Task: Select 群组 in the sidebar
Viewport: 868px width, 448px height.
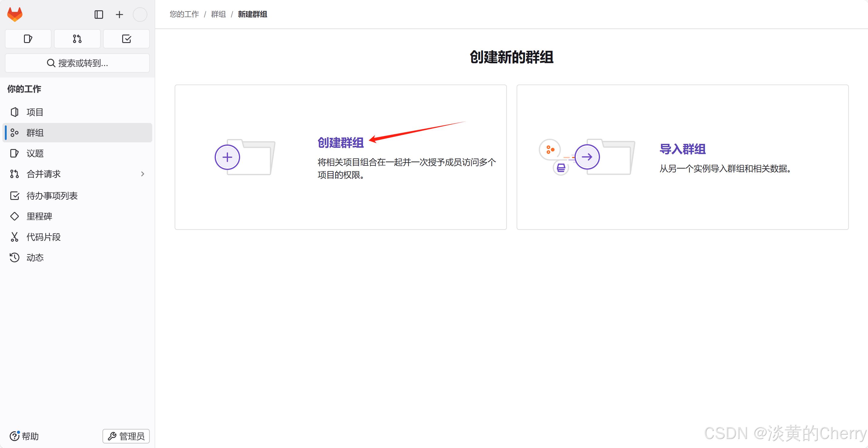Action: click(77, 133)
